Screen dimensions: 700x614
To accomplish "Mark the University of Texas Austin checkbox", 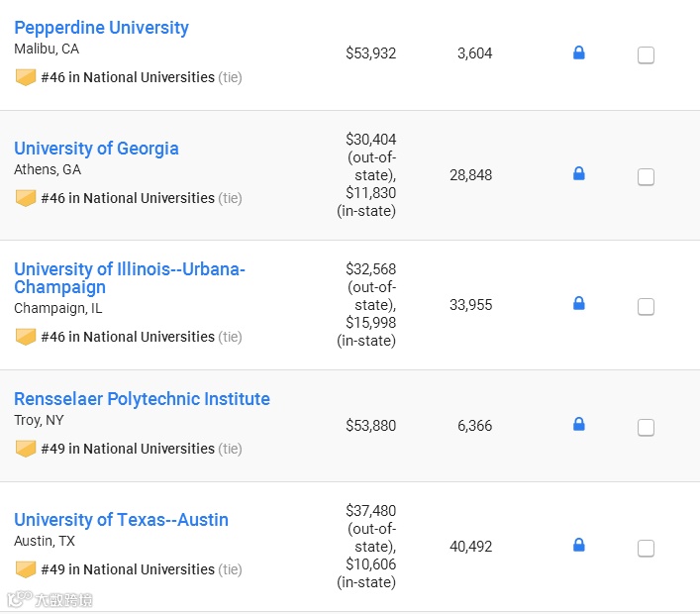I will [x=646, y=549].
